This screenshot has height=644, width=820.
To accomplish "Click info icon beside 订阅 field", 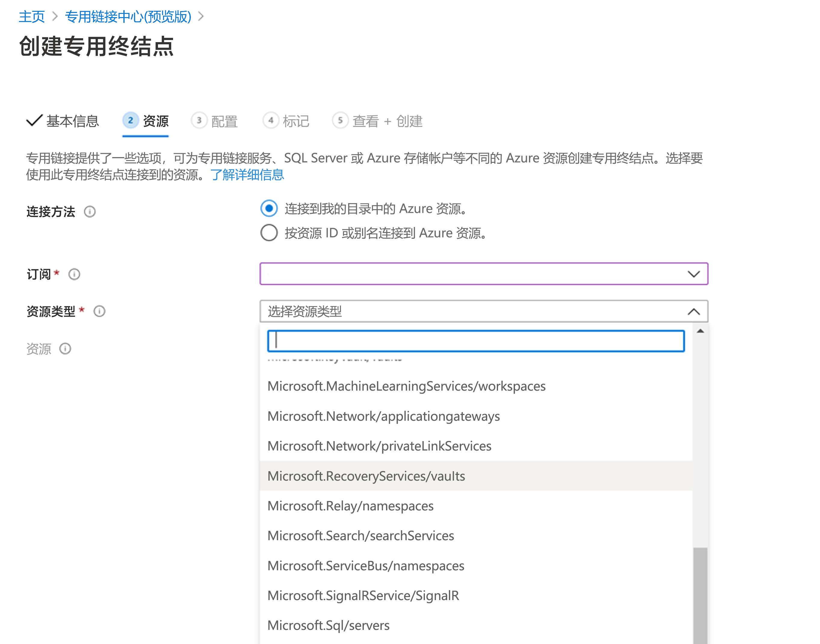I will [74, 274].
